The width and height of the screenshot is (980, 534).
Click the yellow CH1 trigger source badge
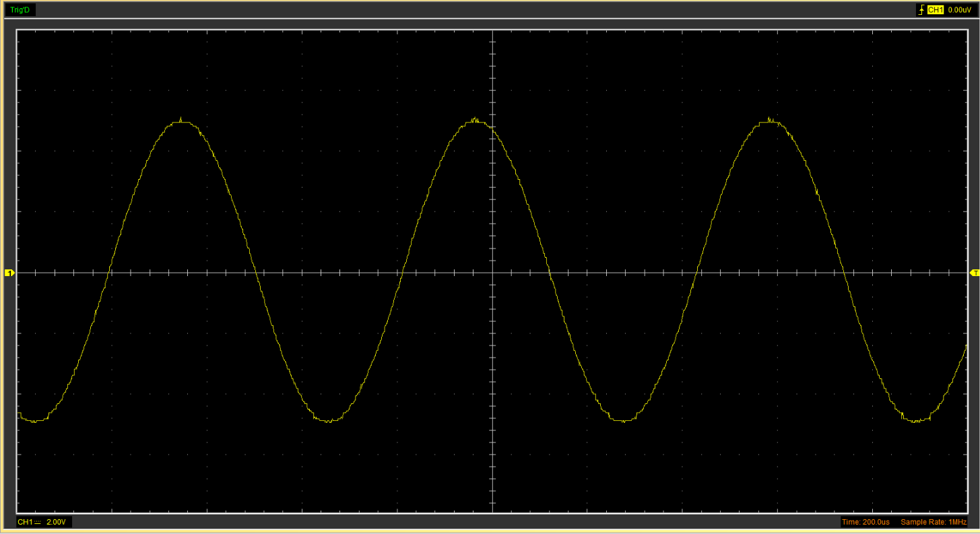coord(936,10)
